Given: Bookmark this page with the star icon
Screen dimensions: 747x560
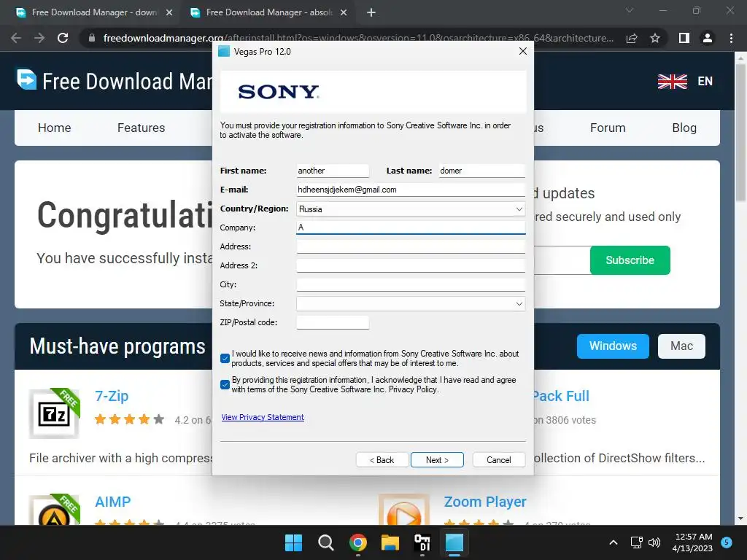Looking at the screenshot, I should 655,38.
